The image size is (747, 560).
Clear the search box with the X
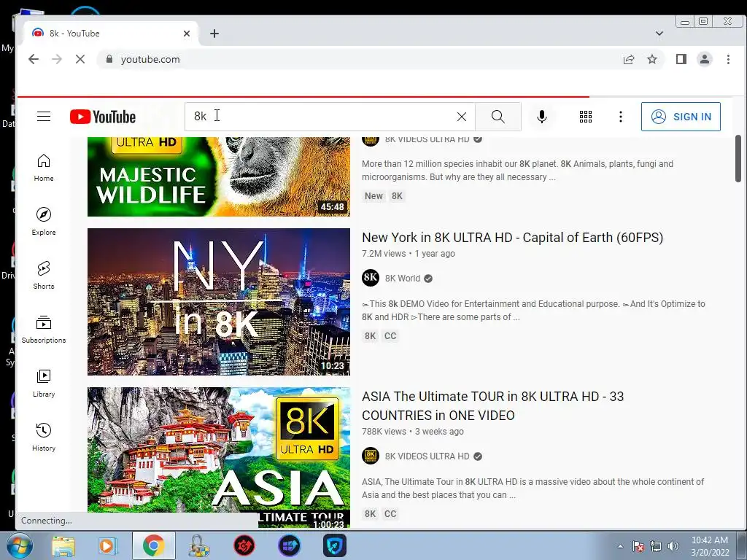point(461,117)
